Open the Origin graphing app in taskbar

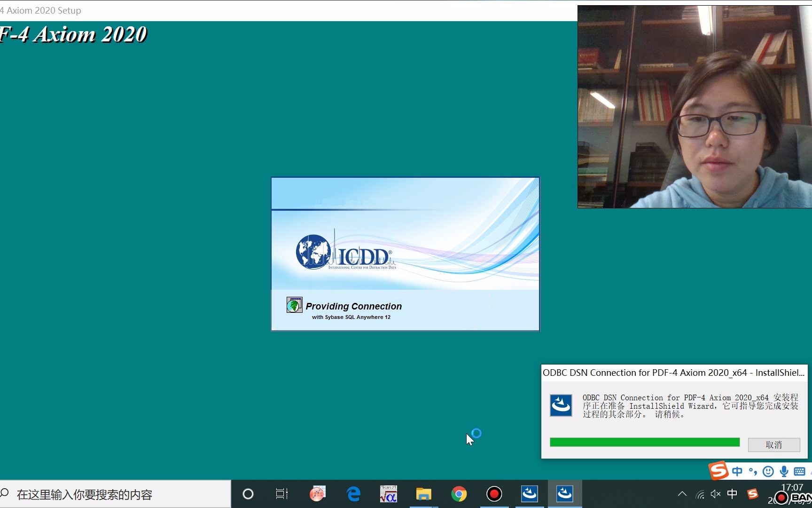coord(317,494)
